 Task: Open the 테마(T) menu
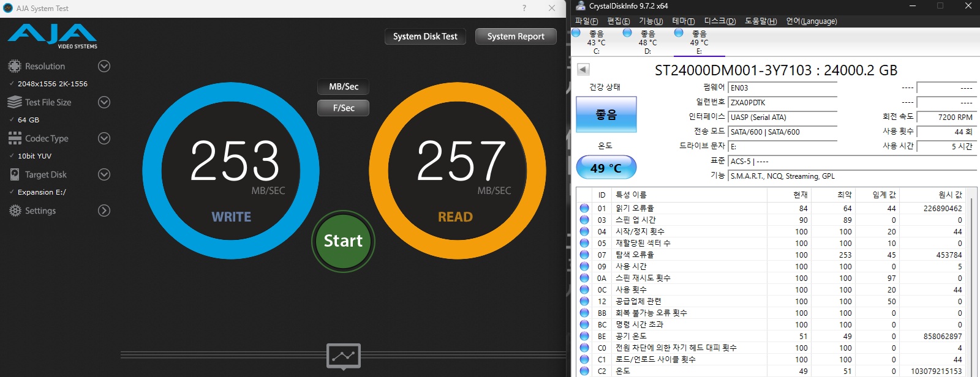click(684, 21)
